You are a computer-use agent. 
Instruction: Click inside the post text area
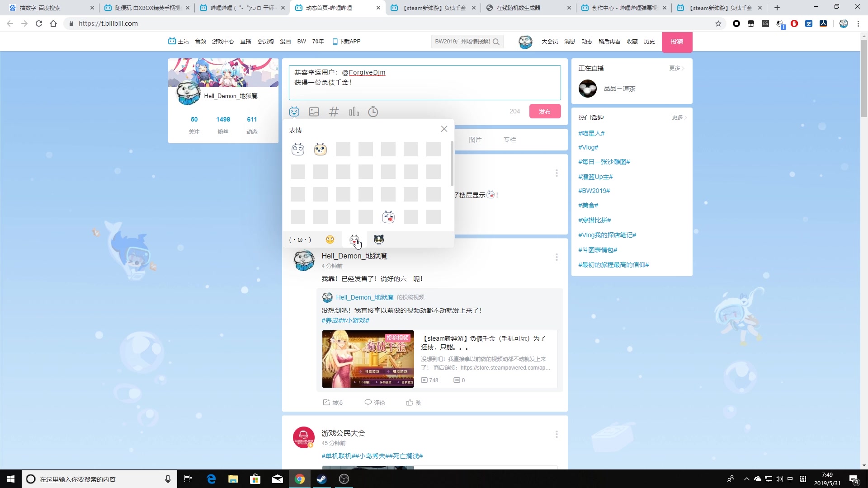(x=425, y=83)
